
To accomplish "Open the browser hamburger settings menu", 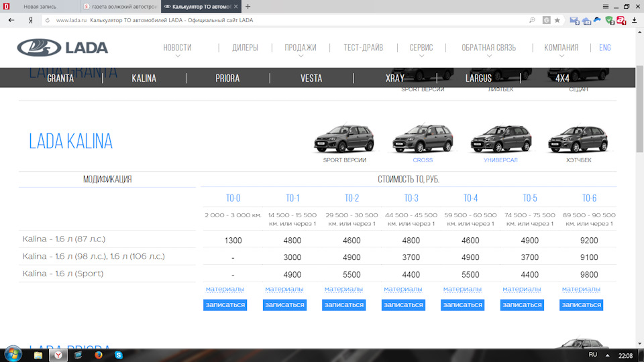I will (x=606, y=6).
